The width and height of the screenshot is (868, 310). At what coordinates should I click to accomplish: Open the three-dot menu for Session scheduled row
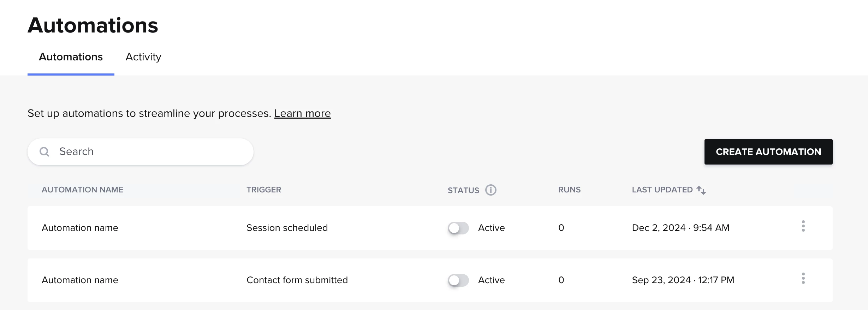pyautogui.click(x=803, y=226)
